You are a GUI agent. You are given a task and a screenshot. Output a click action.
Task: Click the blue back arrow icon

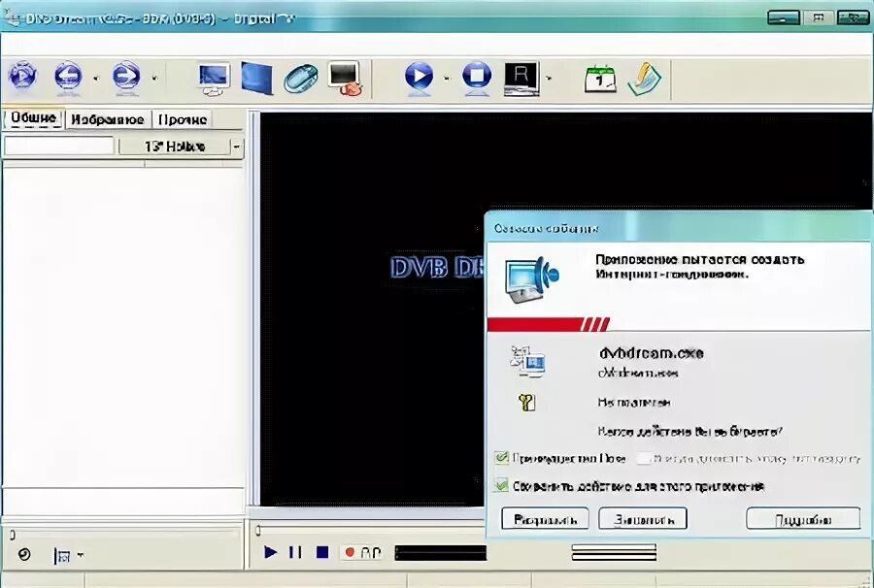pos(68,75)
